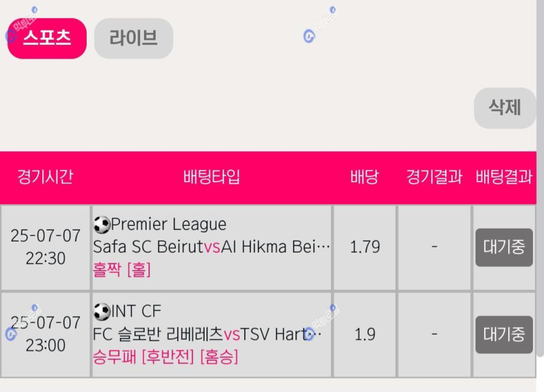Viewport: 544px width, 392px height.
Task: Click the 1.9 odds cell
Action: tap(365, 335)
